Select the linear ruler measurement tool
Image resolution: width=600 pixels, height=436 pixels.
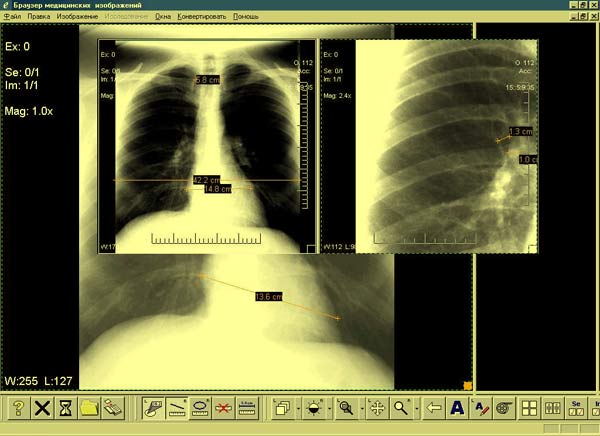178,408
